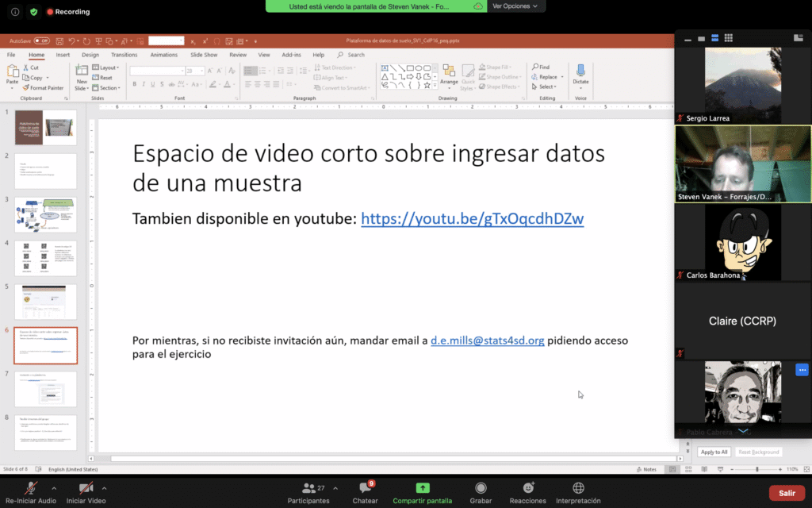812x508 pixels.
Task: Click the green Compartir pantalla icon
Action: (423, 488)
